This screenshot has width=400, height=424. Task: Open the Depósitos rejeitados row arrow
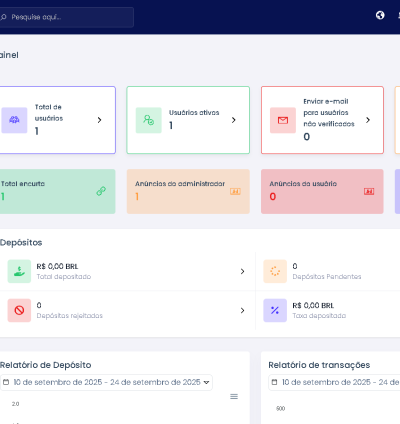(242, 310)
